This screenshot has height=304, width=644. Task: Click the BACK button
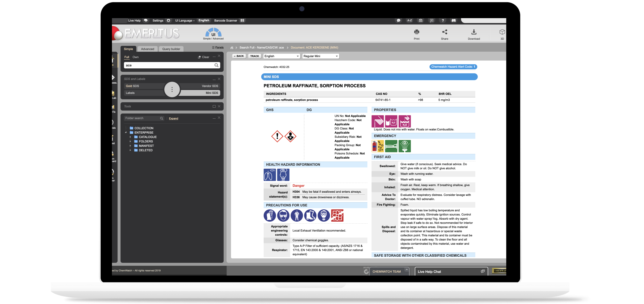click(239, 56)
